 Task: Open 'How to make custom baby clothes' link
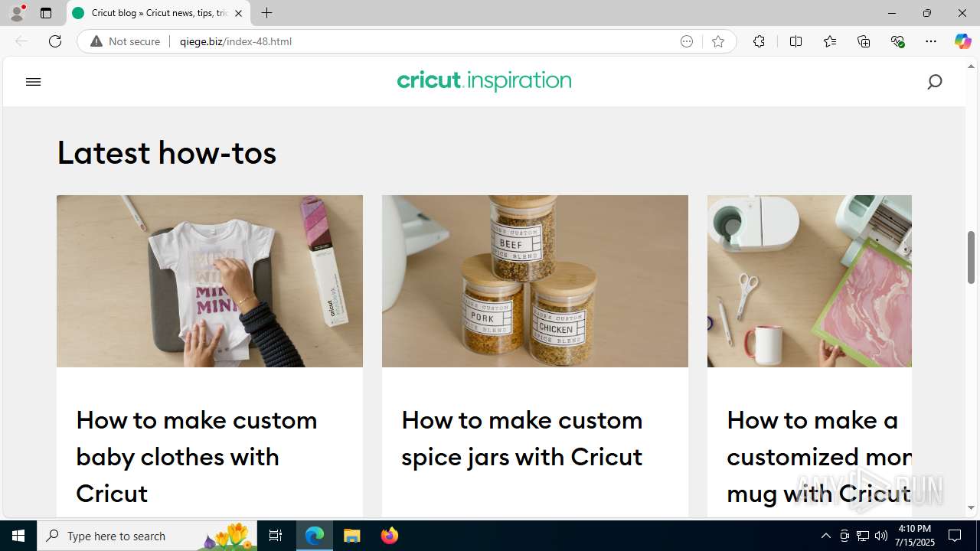pyautogui.click(x=197, y=456)
